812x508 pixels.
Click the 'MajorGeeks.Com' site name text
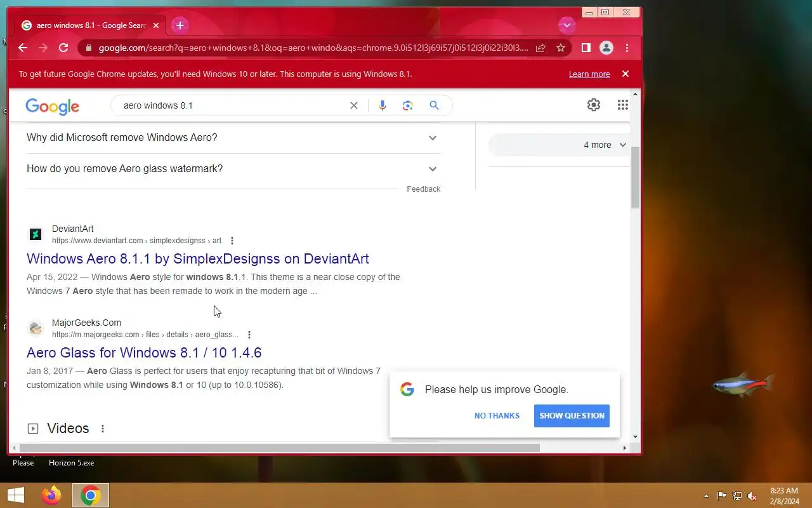click(86, 323)
